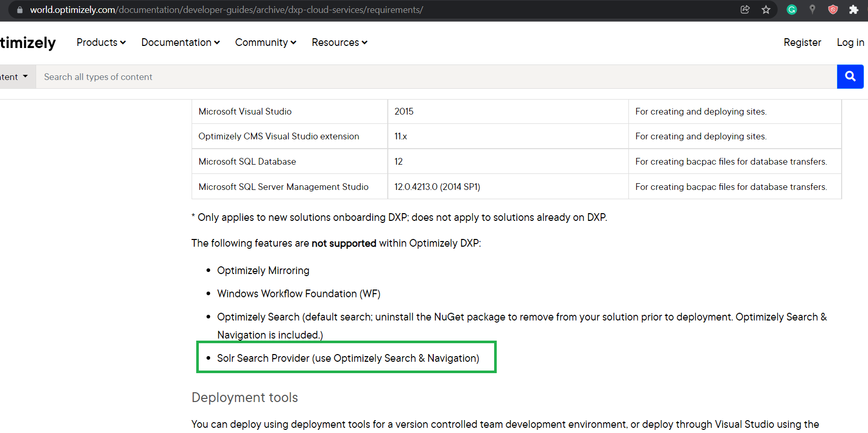Expand the Community menu
The width and height of the screenshot is (868, 433).
(265, 42)
